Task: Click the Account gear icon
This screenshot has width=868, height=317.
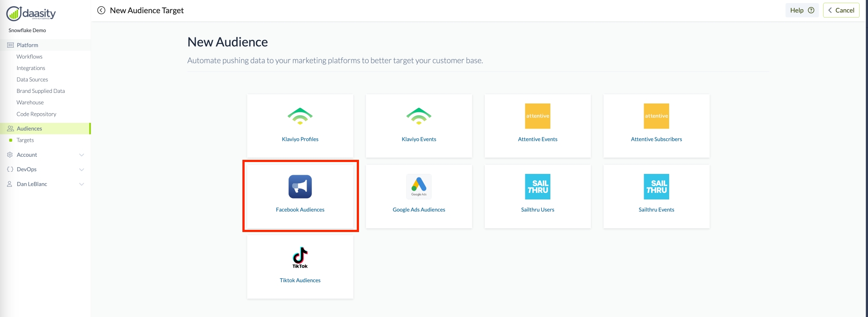Action: (x=10, y=155)
